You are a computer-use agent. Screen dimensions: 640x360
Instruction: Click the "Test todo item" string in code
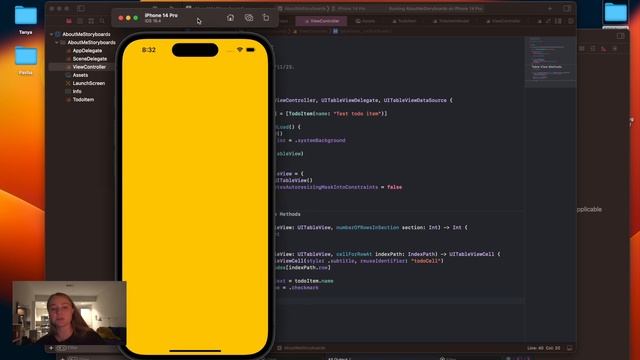358,114
